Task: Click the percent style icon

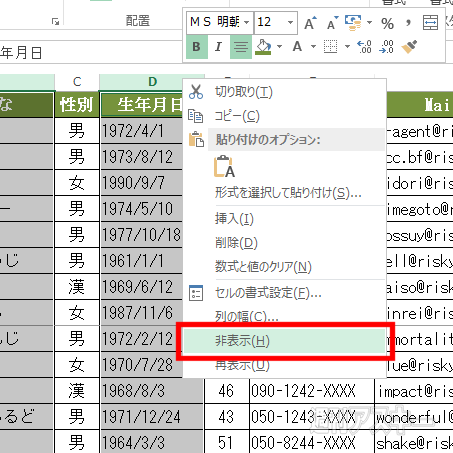Action: [x=387, y=23]
